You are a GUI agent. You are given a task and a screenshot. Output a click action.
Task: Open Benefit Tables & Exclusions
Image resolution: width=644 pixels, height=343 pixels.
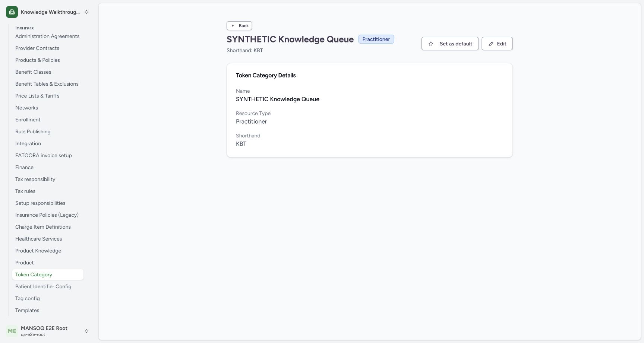tap(47, 84)
